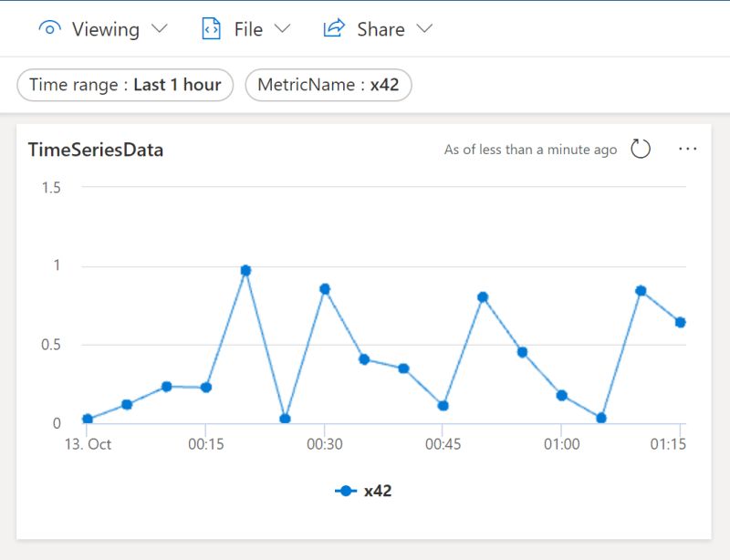
Task: Open the Viewing menu
Action: click(107, 28)
